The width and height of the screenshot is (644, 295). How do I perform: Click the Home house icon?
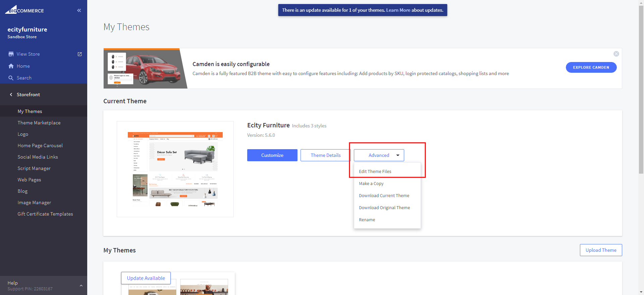(11, 66)
